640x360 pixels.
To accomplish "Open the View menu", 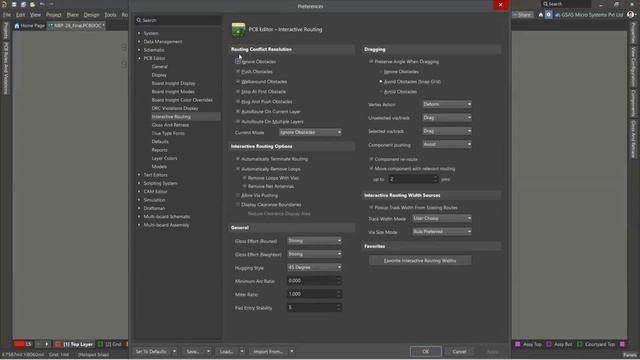I will (x=36, y=15).
